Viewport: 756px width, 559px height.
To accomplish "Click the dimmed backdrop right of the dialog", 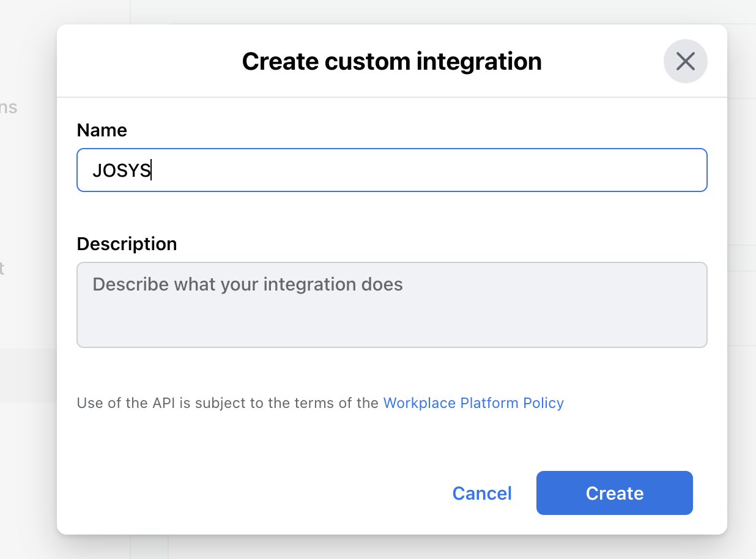I will click(741, 306).
